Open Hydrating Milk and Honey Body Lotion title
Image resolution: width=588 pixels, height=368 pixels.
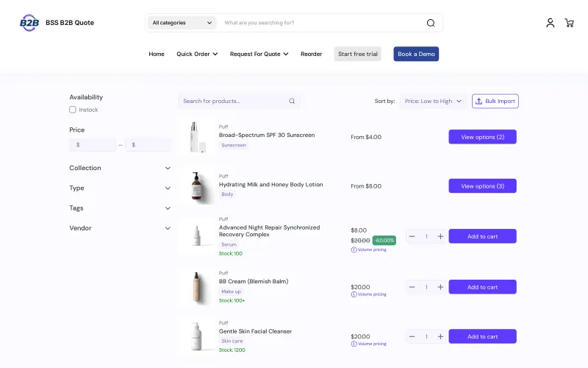click(270, 185)
